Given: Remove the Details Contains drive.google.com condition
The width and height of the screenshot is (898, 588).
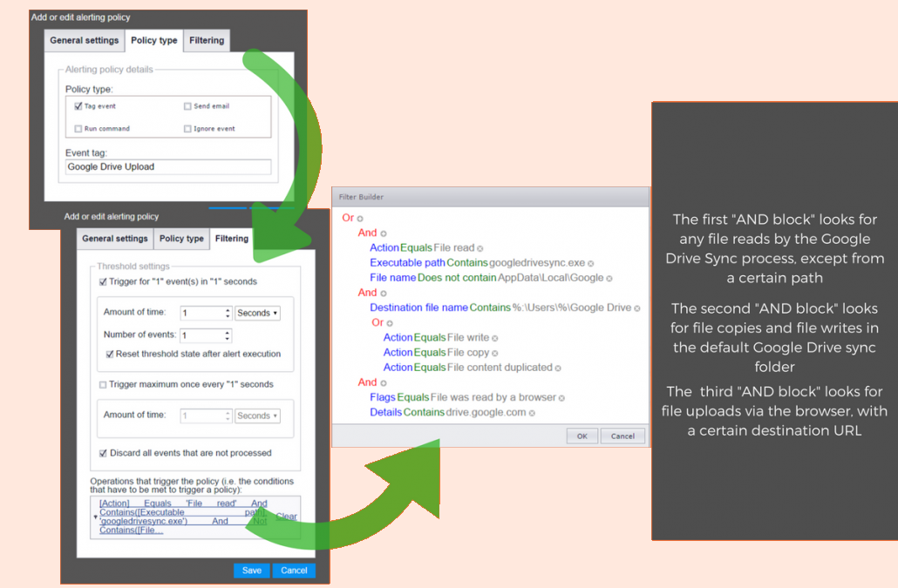Looking at the screenshot, I should [532, 413].
